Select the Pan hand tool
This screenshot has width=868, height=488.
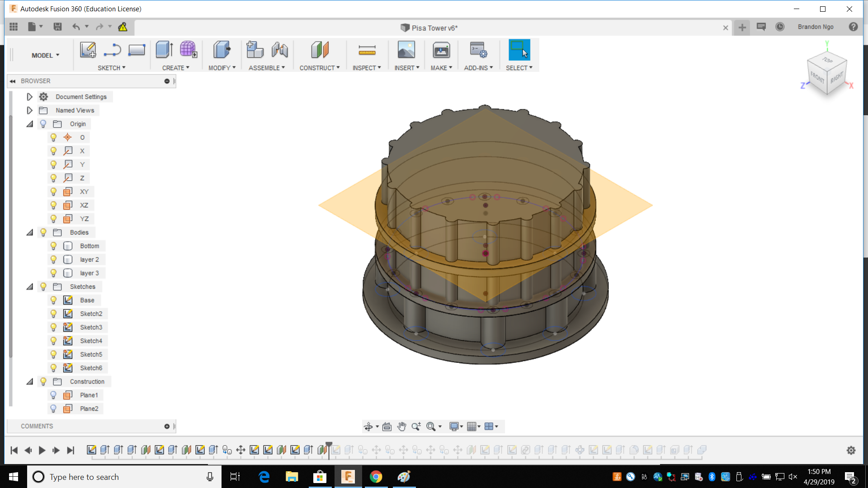401,427
